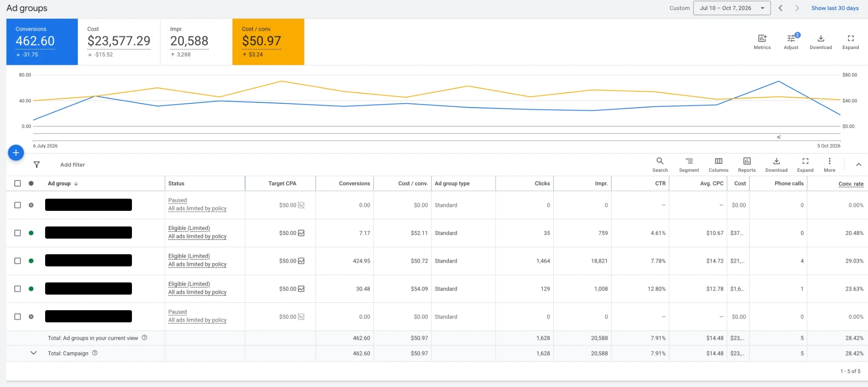Click the blue plus button to add ad group
Screen dimensions: 868x387
coord(16,153)
